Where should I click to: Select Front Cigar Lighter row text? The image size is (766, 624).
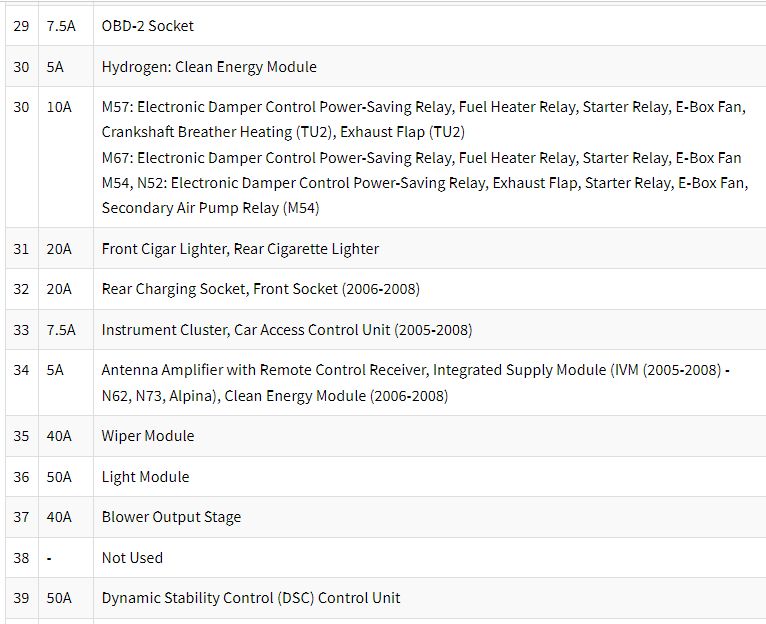240,249
